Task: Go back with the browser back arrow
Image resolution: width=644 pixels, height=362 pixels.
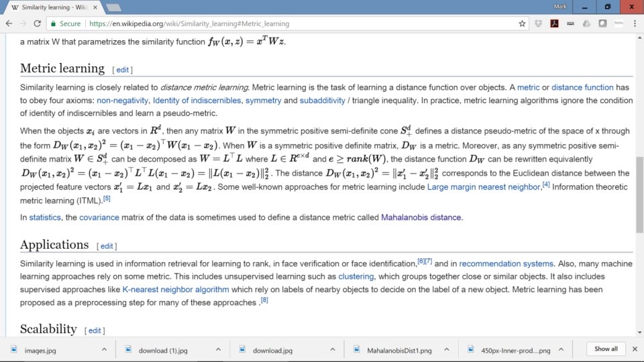Action: click(9, 24)
